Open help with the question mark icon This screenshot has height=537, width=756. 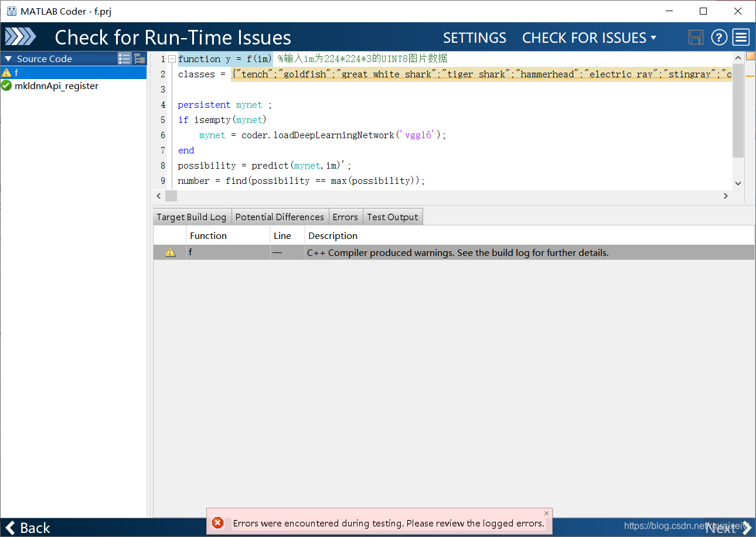(x=719, y=37)
